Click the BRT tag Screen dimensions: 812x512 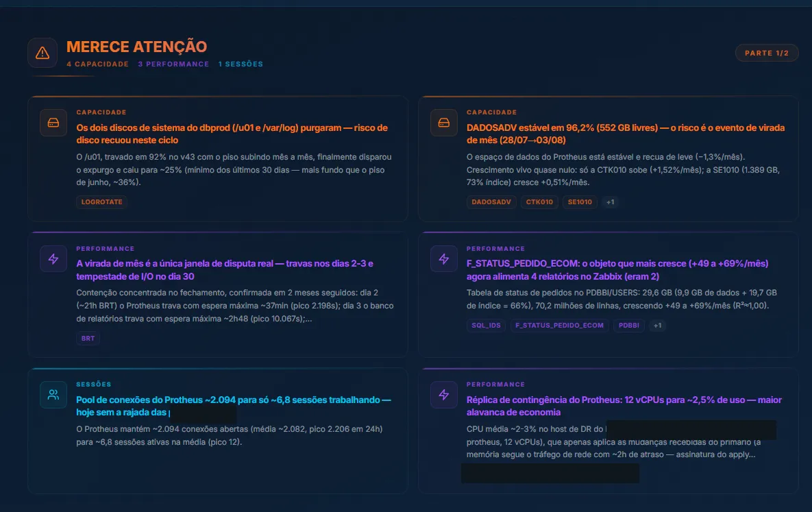(88, 339)
